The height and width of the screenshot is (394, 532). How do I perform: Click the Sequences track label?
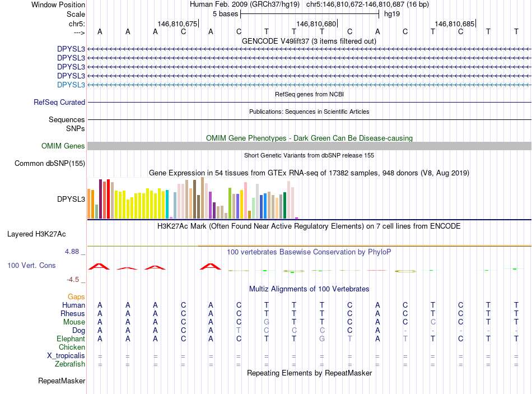pos(67,119)
